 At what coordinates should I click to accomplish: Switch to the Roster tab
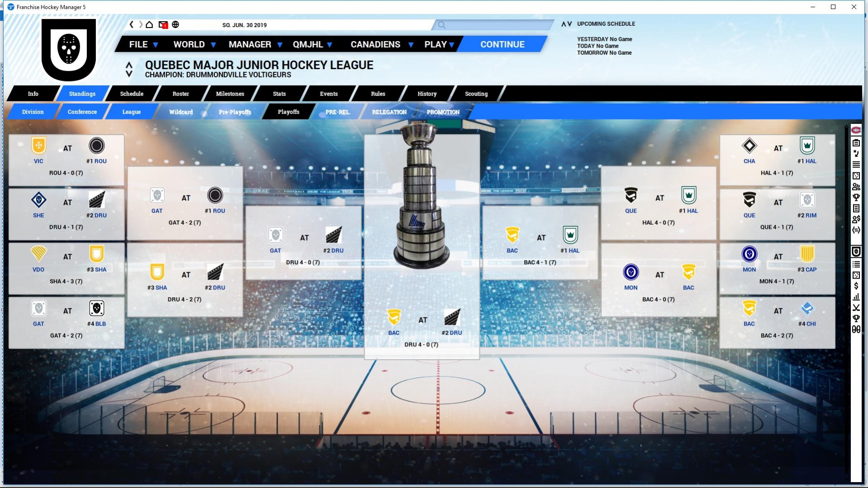[x=180, y=94]
